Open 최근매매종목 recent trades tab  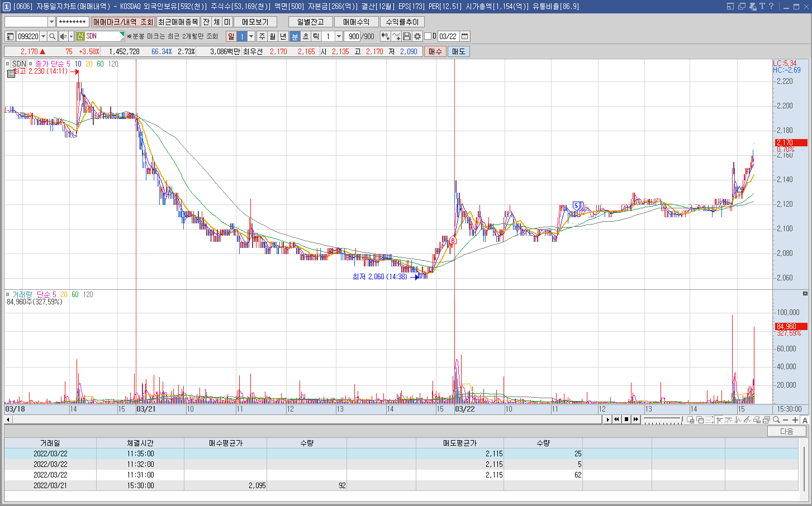178,22
